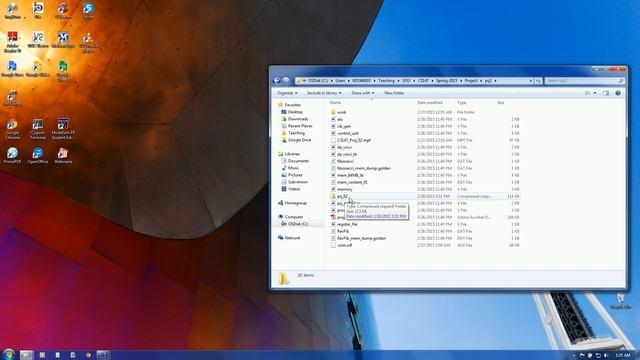Image resolution: width=640 pixels, height=360 pixels.
Task: Click the Windows Start orb
Action: (x=8, y=354)
